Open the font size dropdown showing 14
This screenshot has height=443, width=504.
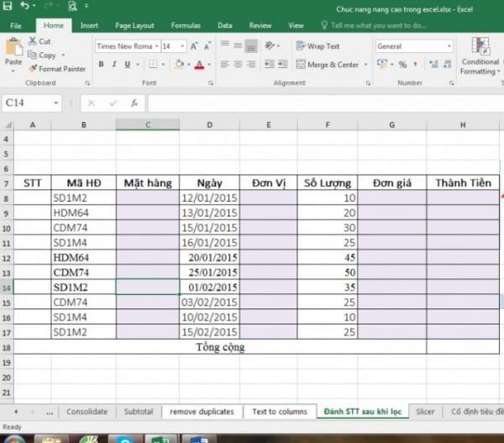pos(182,46)
